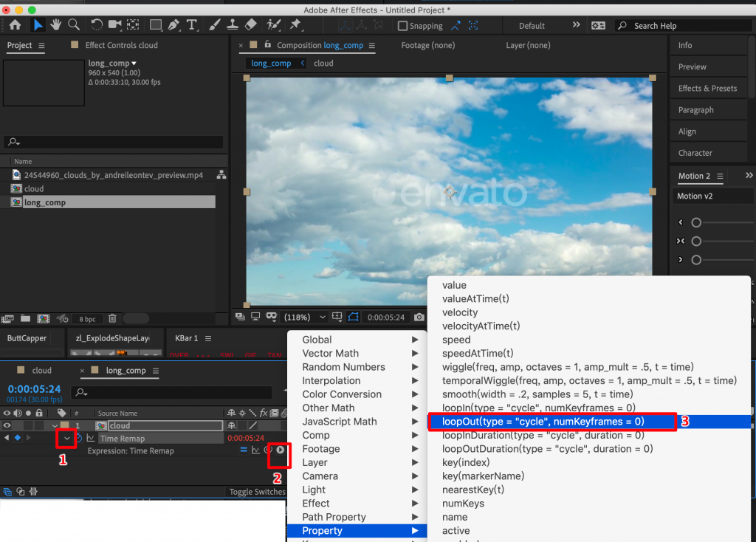Open the Character panel
Image resolution: width=756 pixels, height=542 pixels.
pos(695,153)
